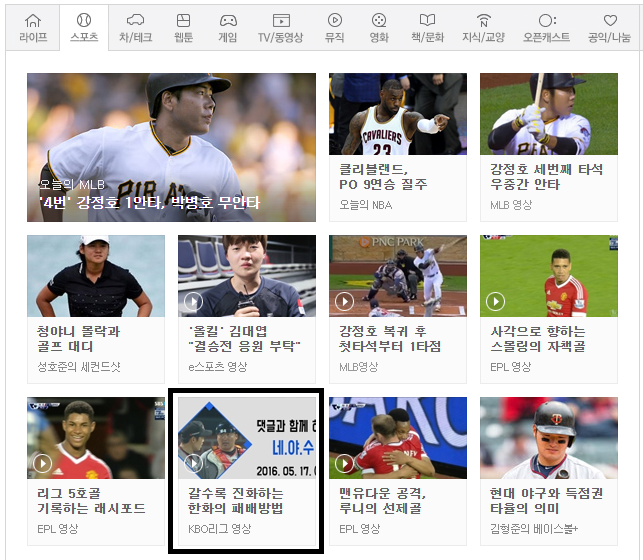Viewport: 643px width, 560px height.
Task: Select the 차/테크 car icon
Action: coord(135,20)
